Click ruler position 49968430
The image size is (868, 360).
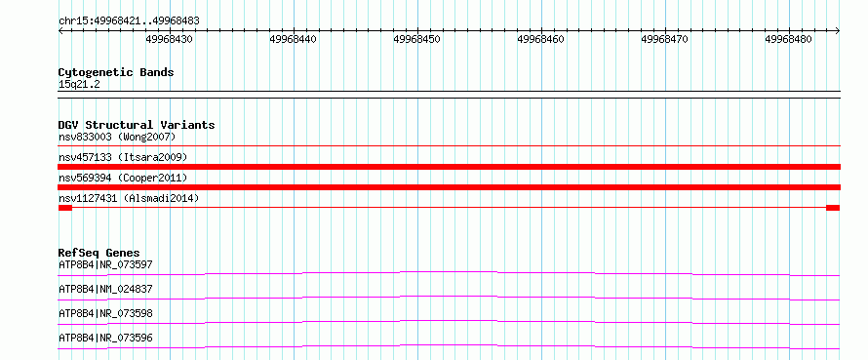[x=169, y=39]
